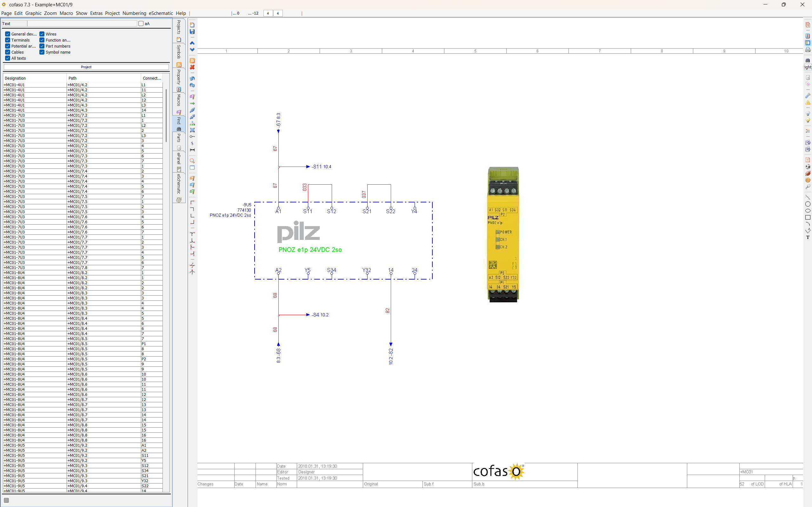Click the Path column header
Image resolution: width=812 pixels, height=507 pixels.
coord(103,78)
